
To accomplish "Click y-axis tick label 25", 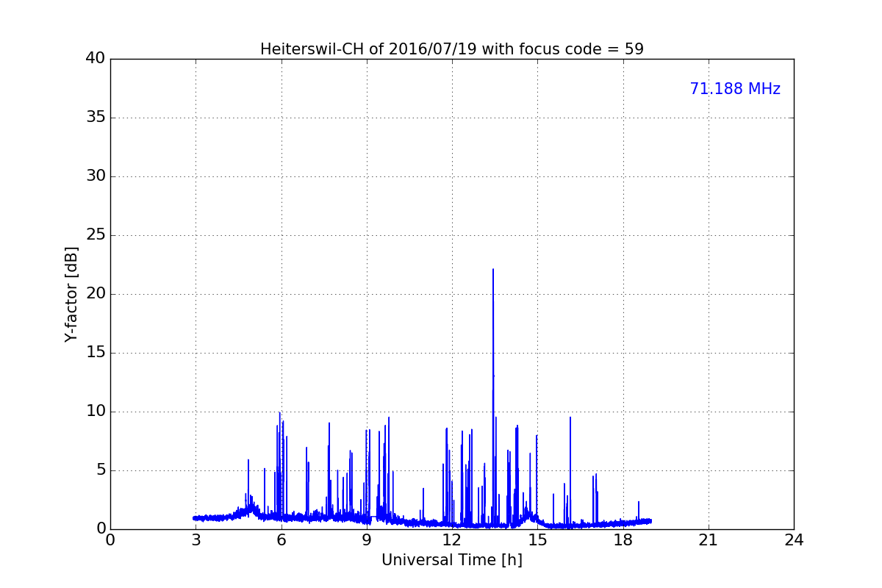I will click(x=96, y=235).
